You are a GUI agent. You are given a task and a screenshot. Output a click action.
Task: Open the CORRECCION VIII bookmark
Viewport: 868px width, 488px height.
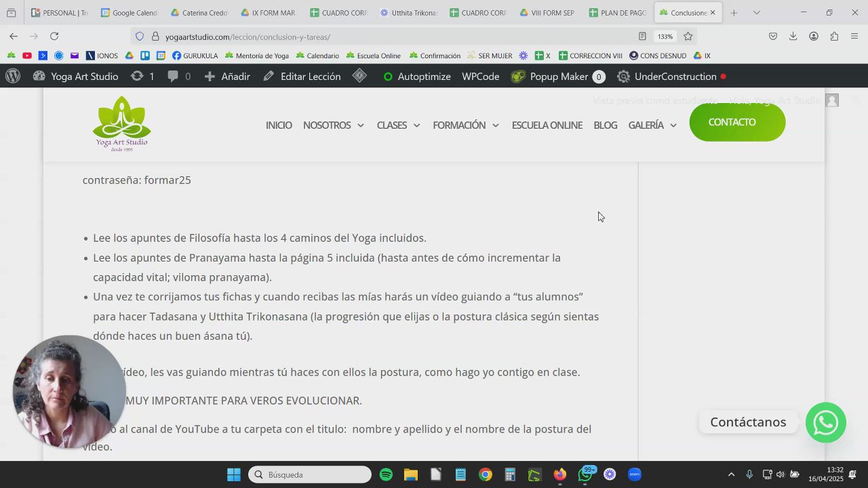pos(590,56)
